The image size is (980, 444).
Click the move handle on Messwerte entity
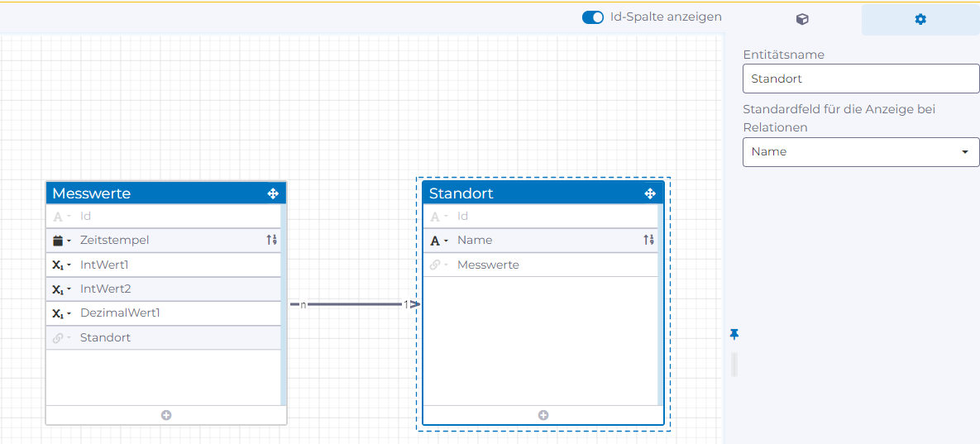pyautogui.click(x=273, y=193)
